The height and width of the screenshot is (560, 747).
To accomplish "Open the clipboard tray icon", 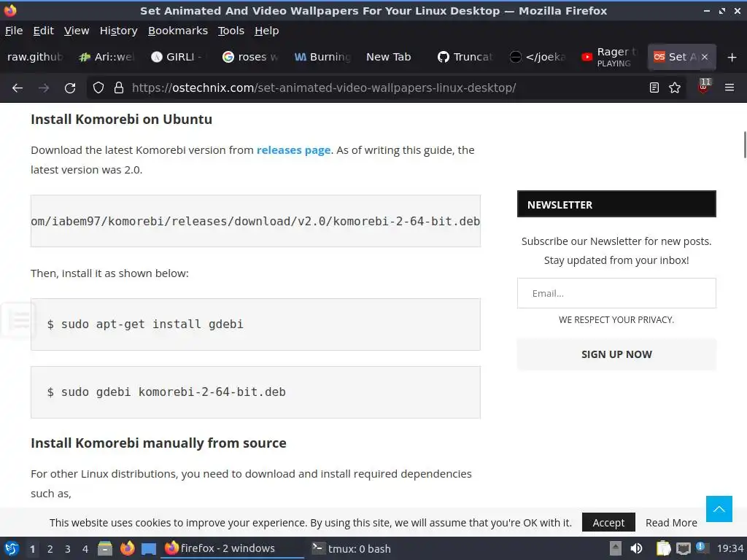I will (663, 548).
